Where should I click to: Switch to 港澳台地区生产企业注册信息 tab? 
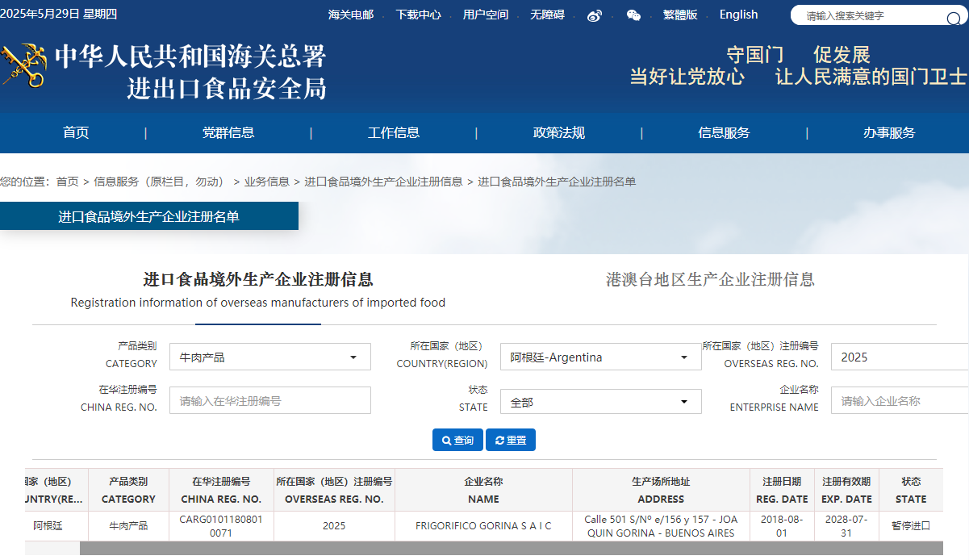710,280
